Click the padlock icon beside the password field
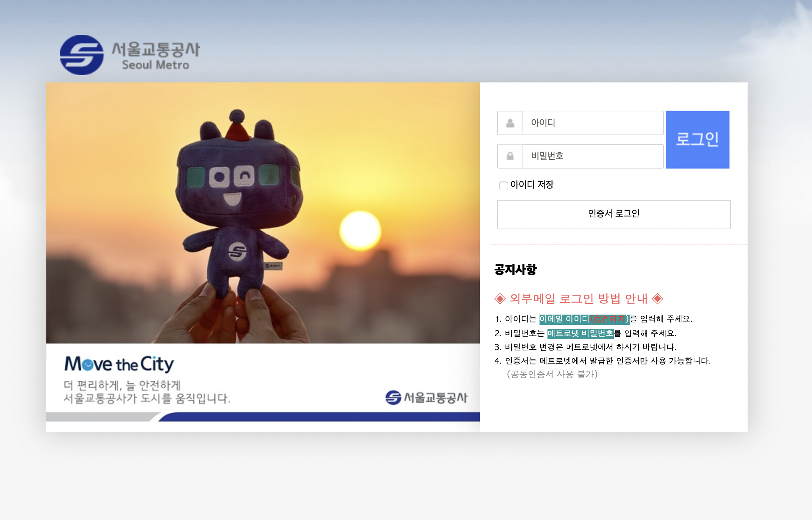This screenshot has width=812, height=520. pyautogui.click(x=510, y=156)
